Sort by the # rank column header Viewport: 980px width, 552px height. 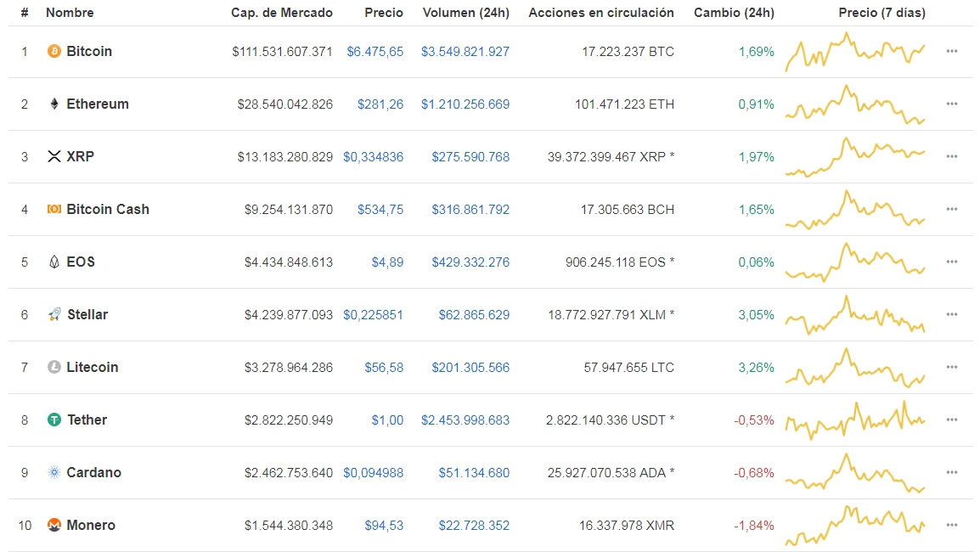(25, 13)
